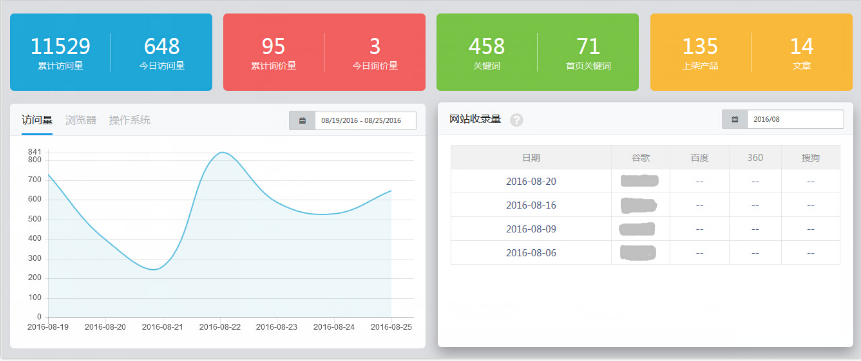861x361 pixels.
Task: Click the 网站收录量 panel title
Action: point(475,119)
